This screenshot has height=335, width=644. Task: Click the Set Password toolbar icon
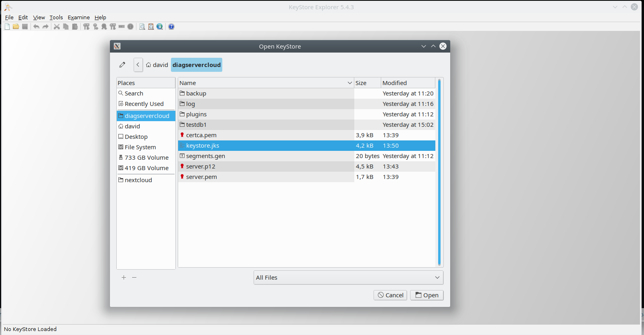coord(122,26)
